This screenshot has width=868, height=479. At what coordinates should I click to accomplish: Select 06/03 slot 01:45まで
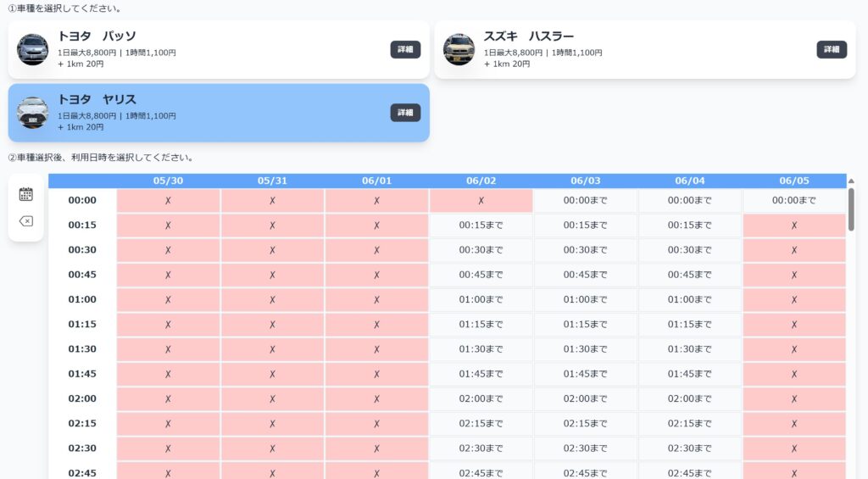click(x=586, y=375)
